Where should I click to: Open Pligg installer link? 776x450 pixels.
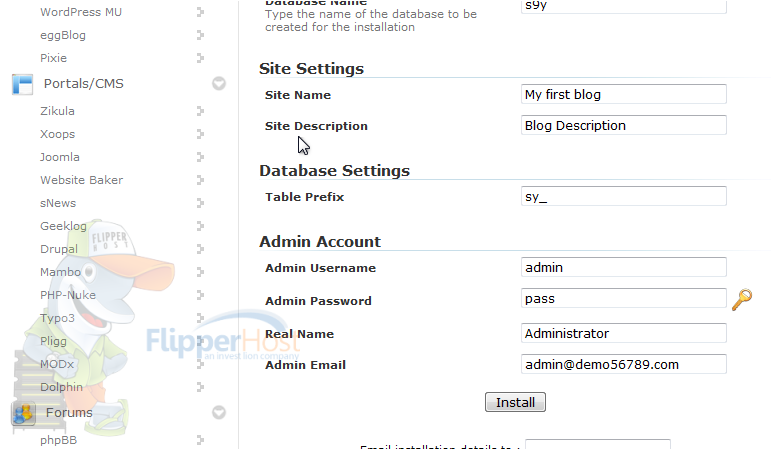tap(53, 341)
